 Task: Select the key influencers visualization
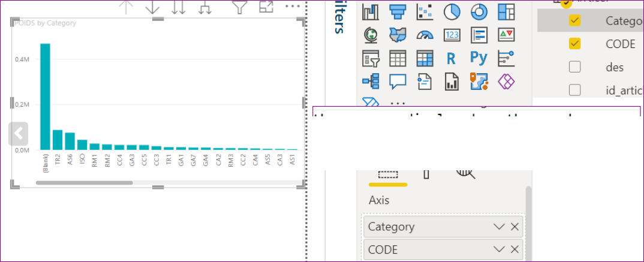click(x=506, y=58)
